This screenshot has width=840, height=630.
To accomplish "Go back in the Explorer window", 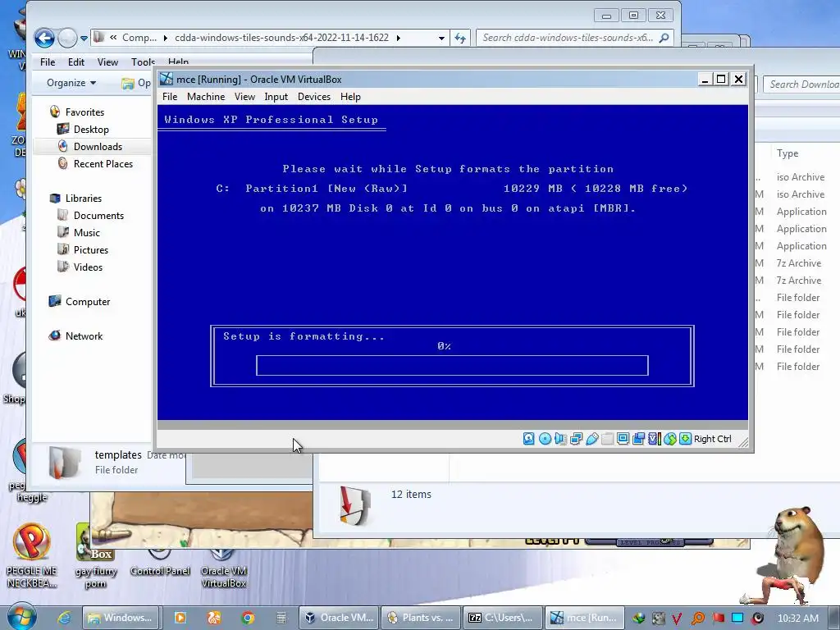I will (44, 38).
